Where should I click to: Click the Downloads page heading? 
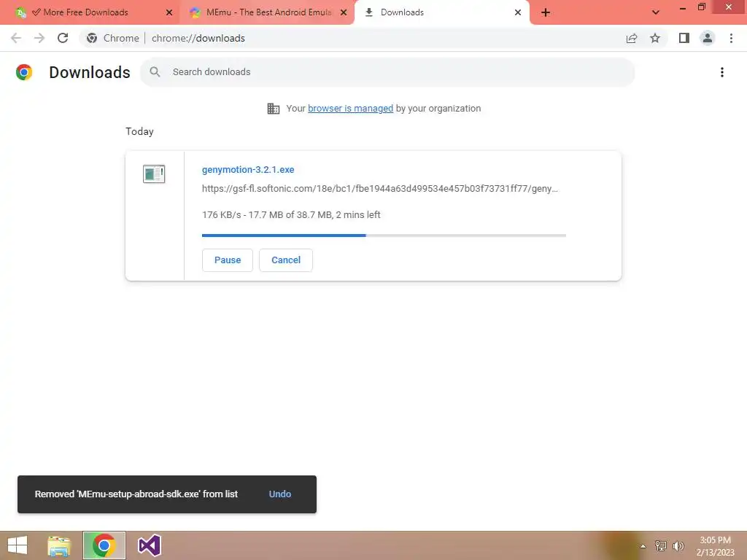point(90,72)
